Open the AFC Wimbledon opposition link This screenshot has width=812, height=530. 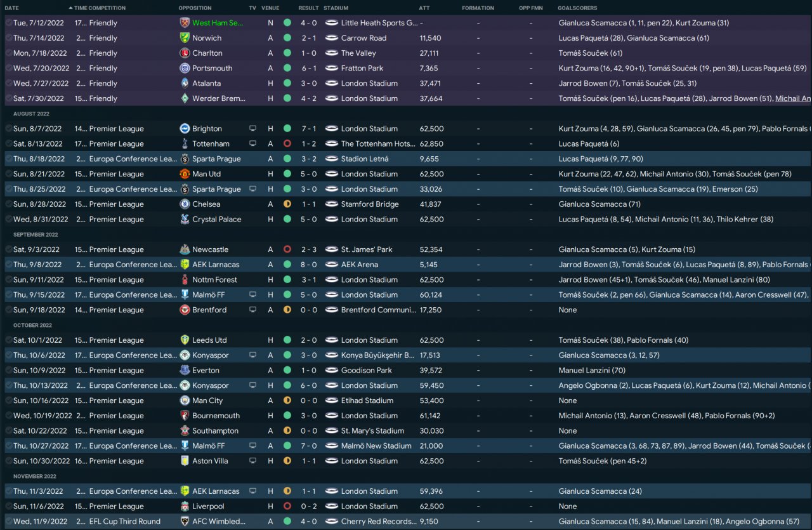[219, 522]
